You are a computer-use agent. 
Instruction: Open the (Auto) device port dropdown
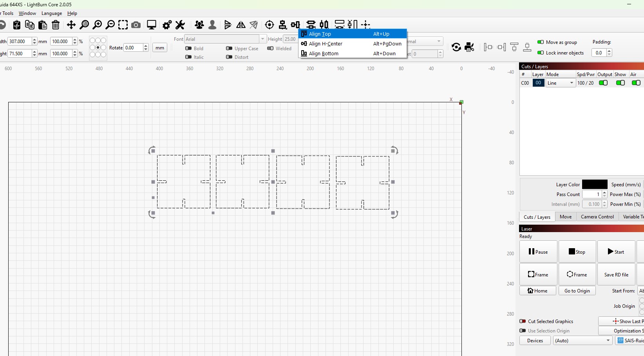(583, 340)
